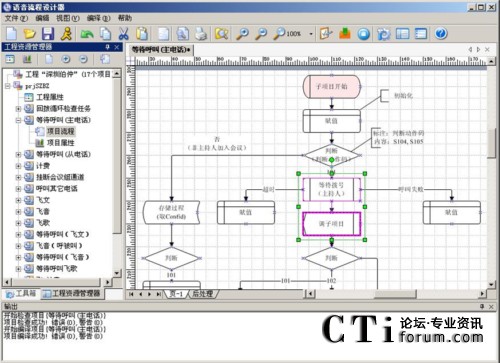500x363 pixels.
Task: Click the new blank document icon
Action: [11, 34]
